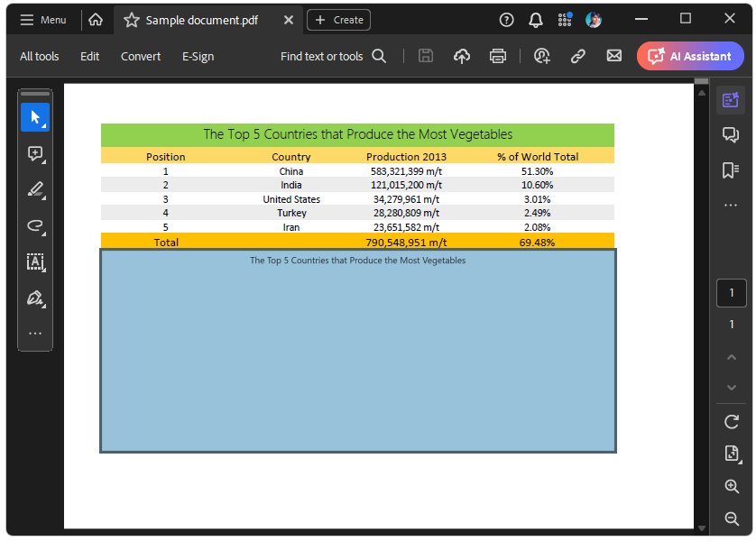This screenshot has width=756, height=541.
Task: Select the Highlight tool
Action: pyautogui.click(x=35, y=190)
